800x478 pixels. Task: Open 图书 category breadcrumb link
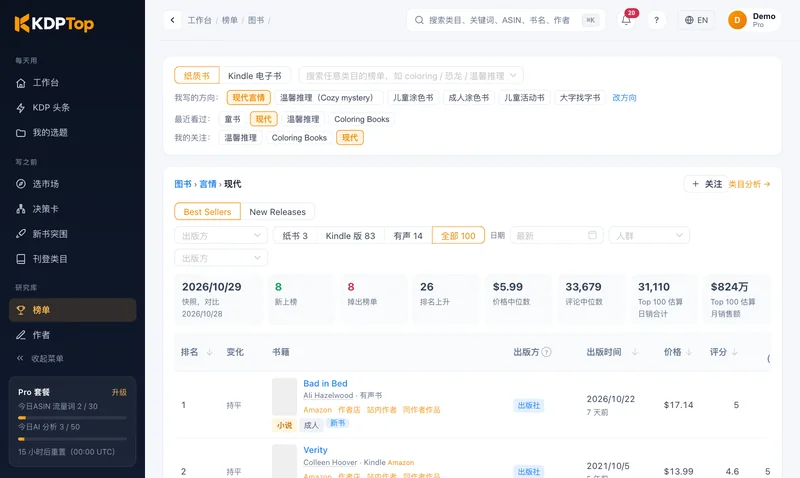pos(183,184)
